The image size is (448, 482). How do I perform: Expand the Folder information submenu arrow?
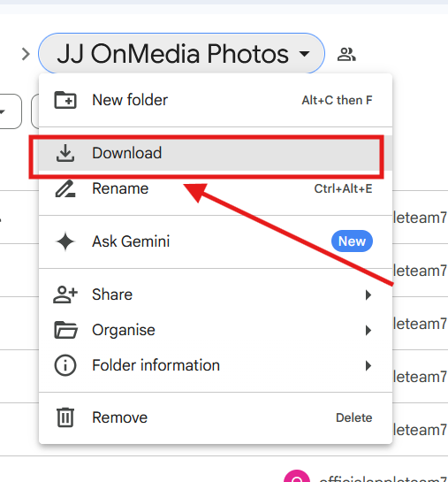pos(368,366)
